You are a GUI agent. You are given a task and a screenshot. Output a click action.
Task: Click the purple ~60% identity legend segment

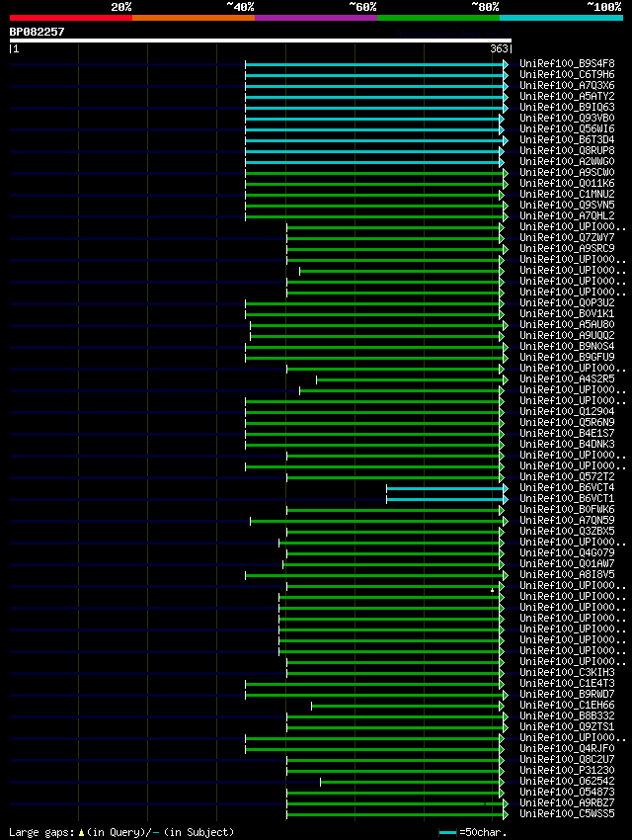click(x=316, y=18)
